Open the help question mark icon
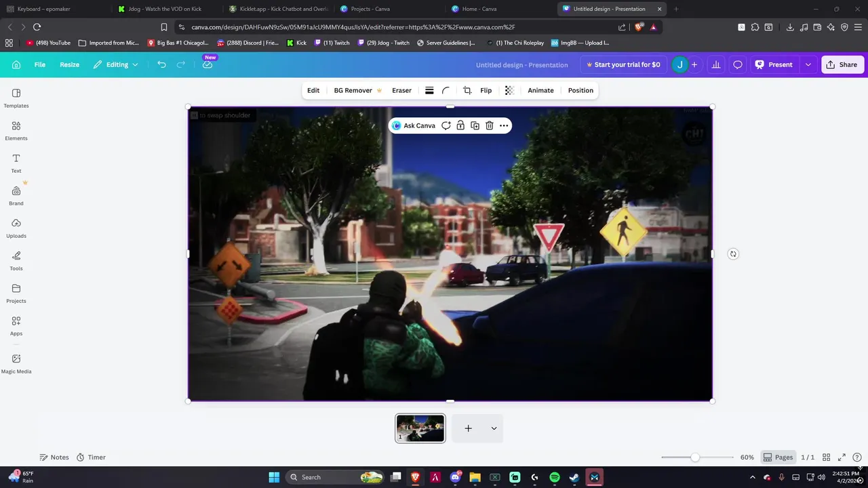 point(857,457)
